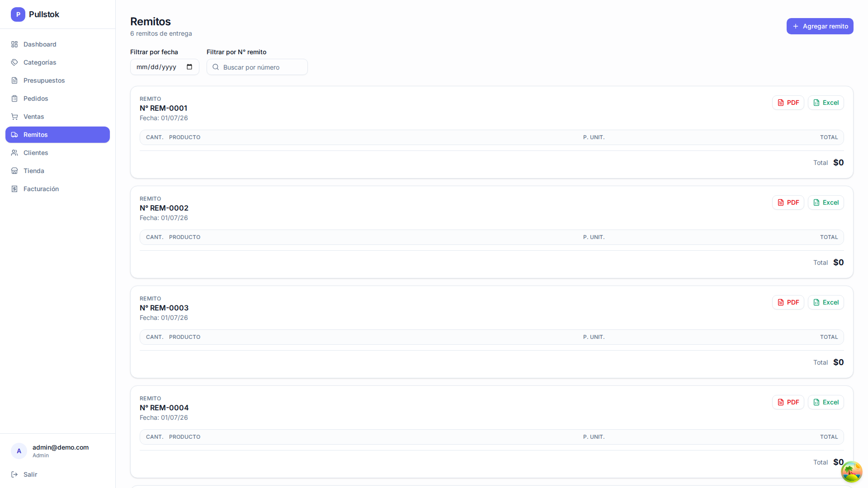Click the Filtrar por fecha date field

tap(165, 67)
